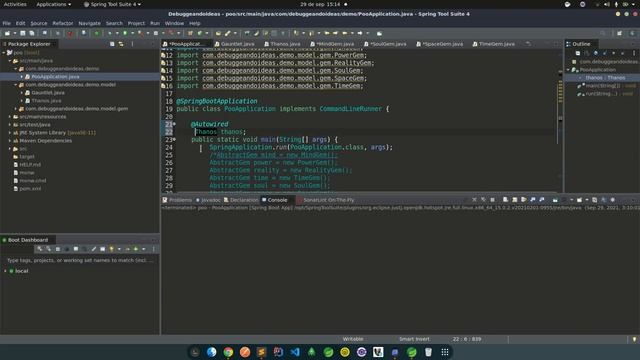
Task: Click the Console terminate square icon
Action: coord(493,200)
